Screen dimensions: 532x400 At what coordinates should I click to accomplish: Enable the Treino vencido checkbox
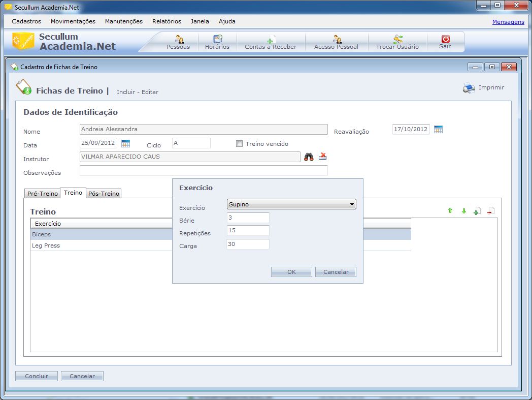pos(240,144)
